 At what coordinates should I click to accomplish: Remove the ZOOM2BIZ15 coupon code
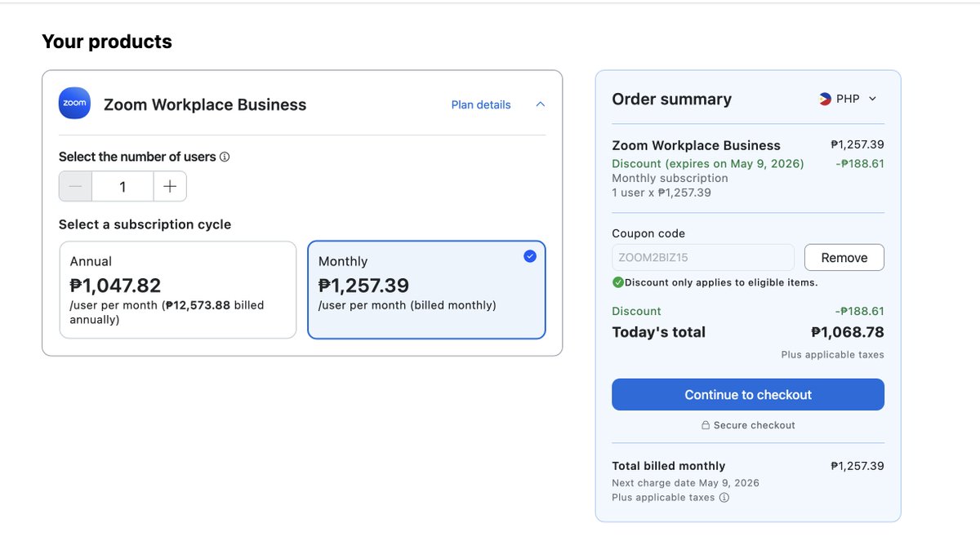point(844,258)
